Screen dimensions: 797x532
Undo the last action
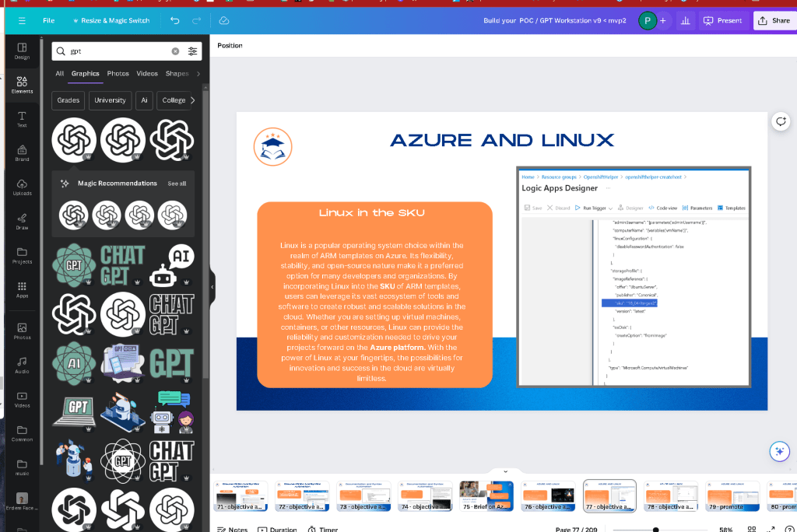click(x=175, y=21)
